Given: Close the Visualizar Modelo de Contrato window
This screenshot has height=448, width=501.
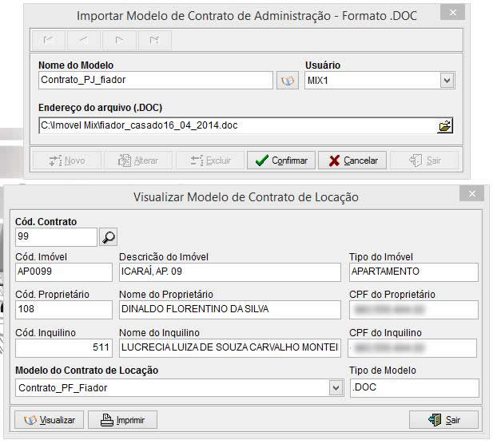Looking at the screenshot, I should [471, 194].
